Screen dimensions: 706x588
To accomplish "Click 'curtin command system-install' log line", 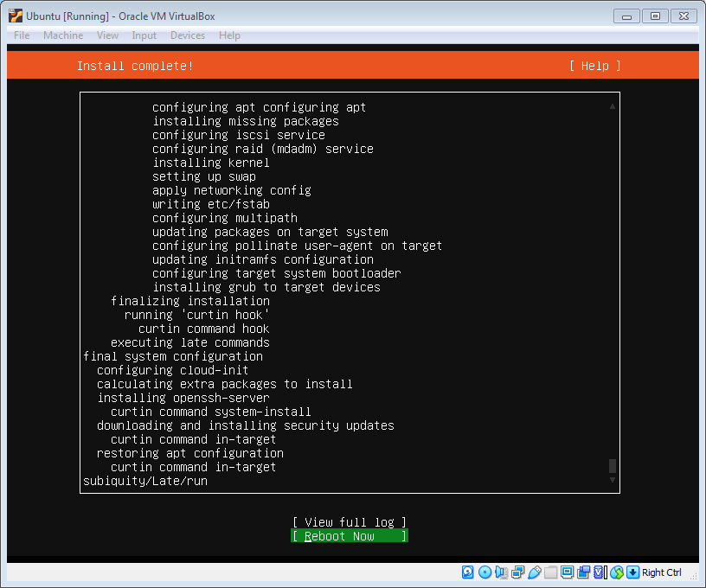I will 211,412.
